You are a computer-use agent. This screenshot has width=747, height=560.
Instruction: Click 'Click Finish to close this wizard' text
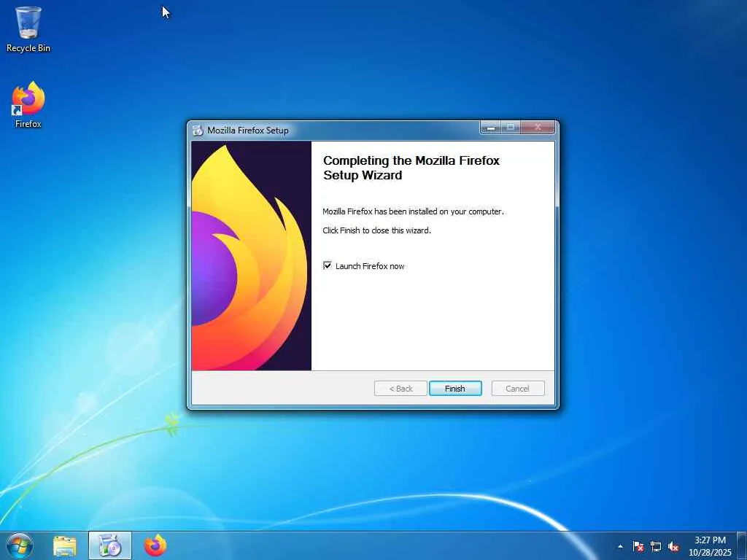coord(376,230)
